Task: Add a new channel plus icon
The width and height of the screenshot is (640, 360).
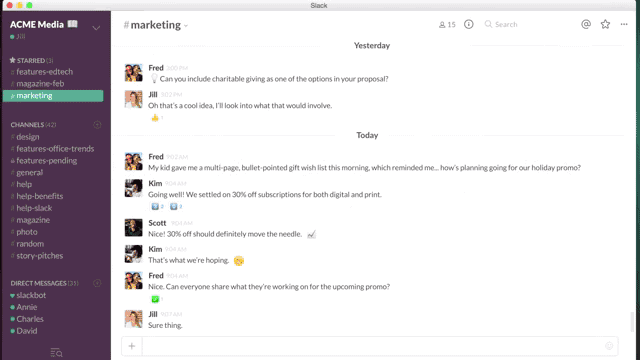Action: pos(97,125)
